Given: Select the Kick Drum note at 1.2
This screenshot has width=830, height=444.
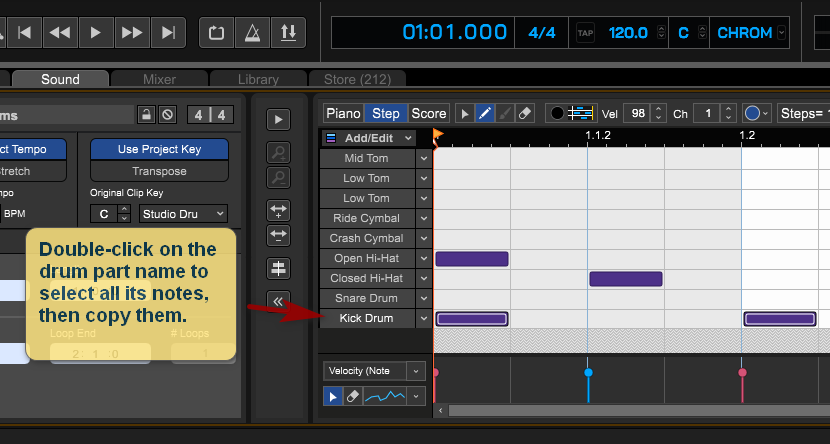Looking at the screenshot, I should pos(780,319).
